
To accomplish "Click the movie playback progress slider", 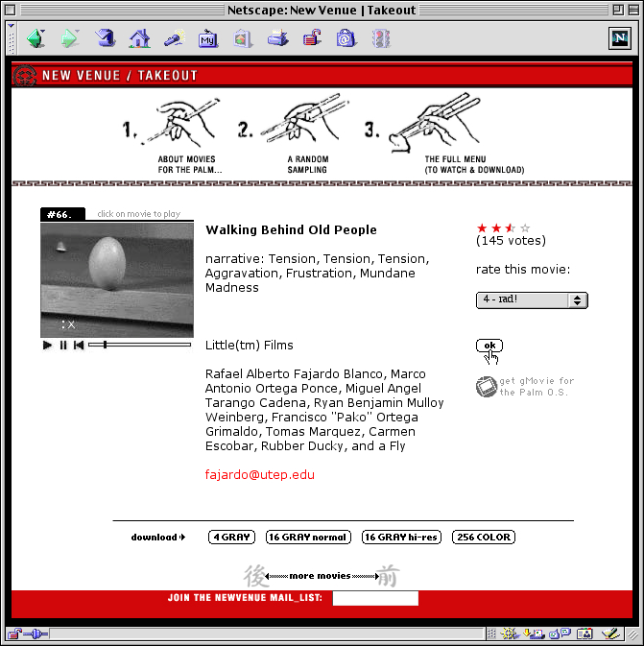I will 139,345.
